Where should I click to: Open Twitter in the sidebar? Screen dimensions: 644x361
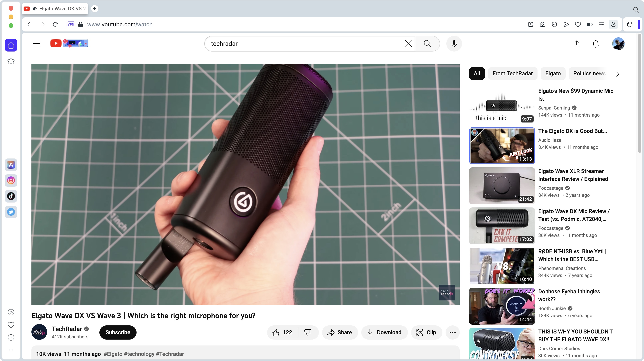pos(11,212)
